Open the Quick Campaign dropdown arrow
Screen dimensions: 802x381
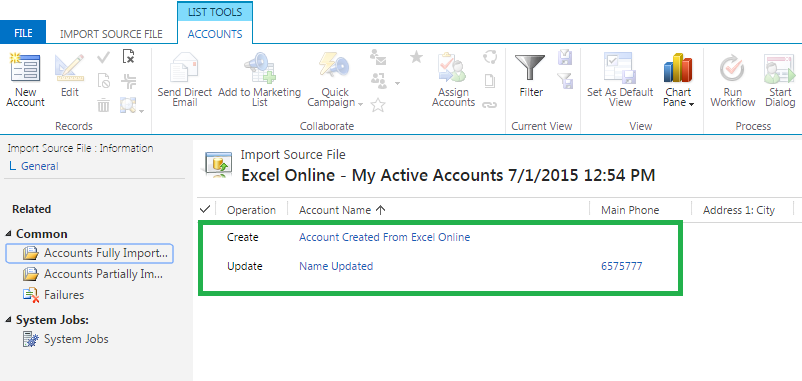point(361,104)
